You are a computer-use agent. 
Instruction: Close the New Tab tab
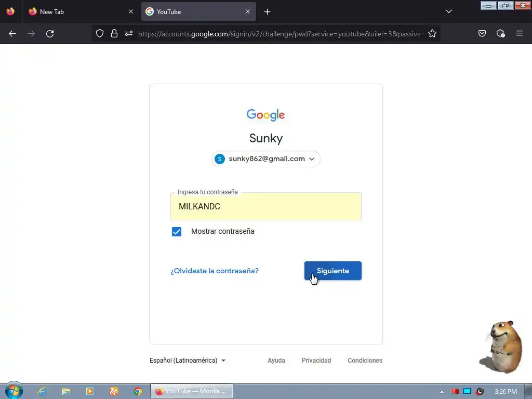(131, 11)
